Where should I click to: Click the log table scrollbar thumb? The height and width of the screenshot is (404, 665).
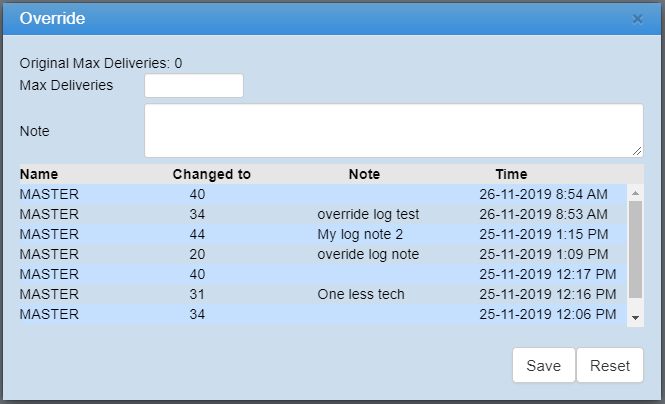click(x=635, y=250)
